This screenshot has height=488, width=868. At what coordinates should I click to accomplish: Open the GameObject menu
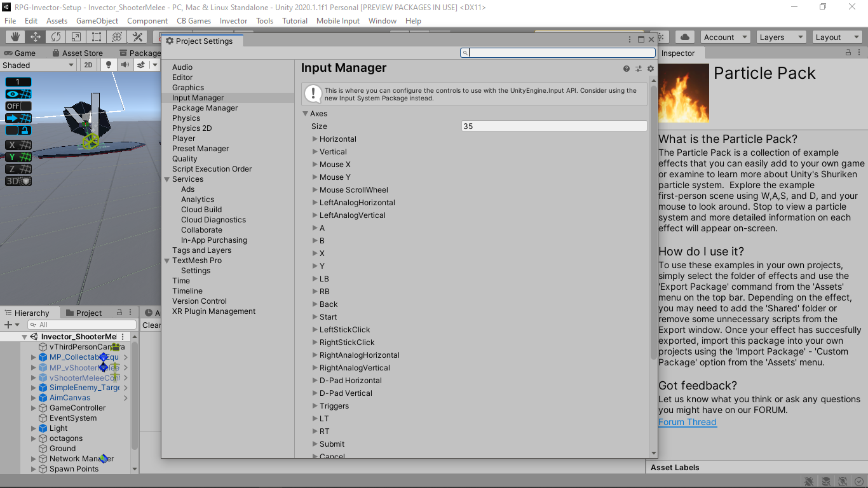coord(97,21)
